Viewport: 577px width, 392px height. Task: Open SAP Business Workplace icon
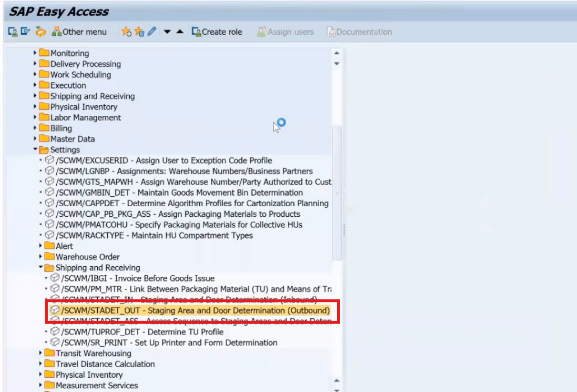click(41, 32)
